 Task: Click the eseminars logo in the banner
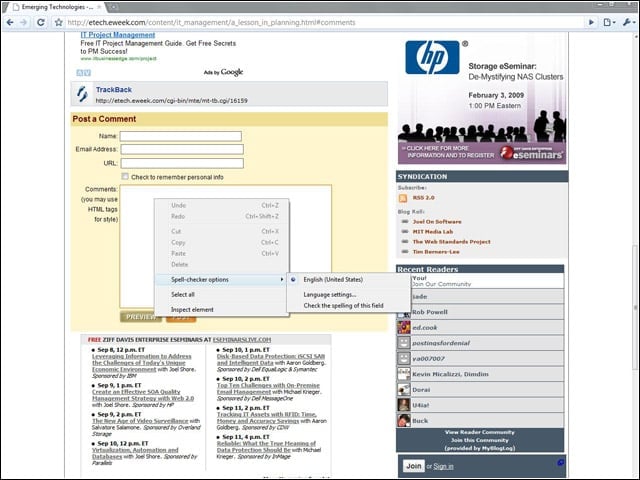click(531, 153)
